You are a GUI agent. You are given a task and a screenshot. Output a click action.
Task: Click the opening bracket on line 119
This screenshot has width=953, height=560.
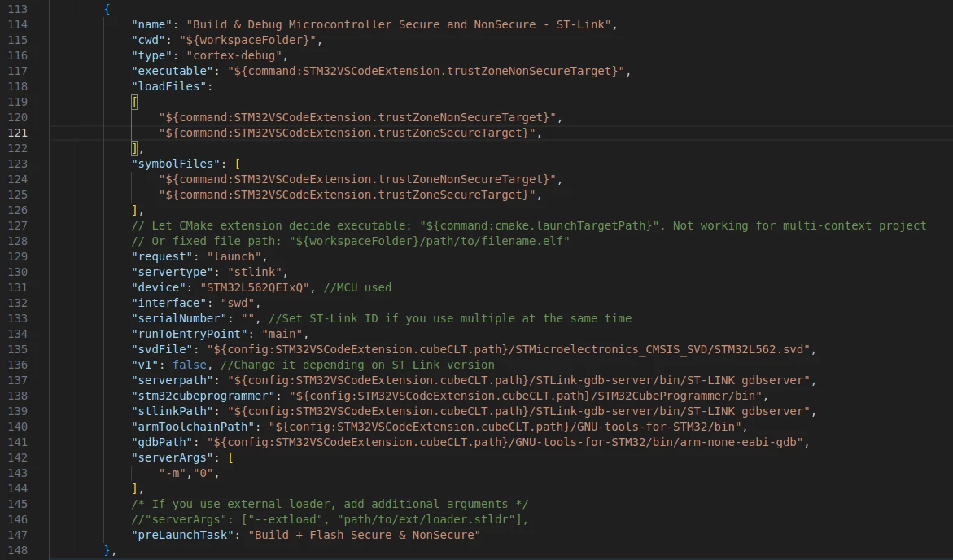[135, 102]
